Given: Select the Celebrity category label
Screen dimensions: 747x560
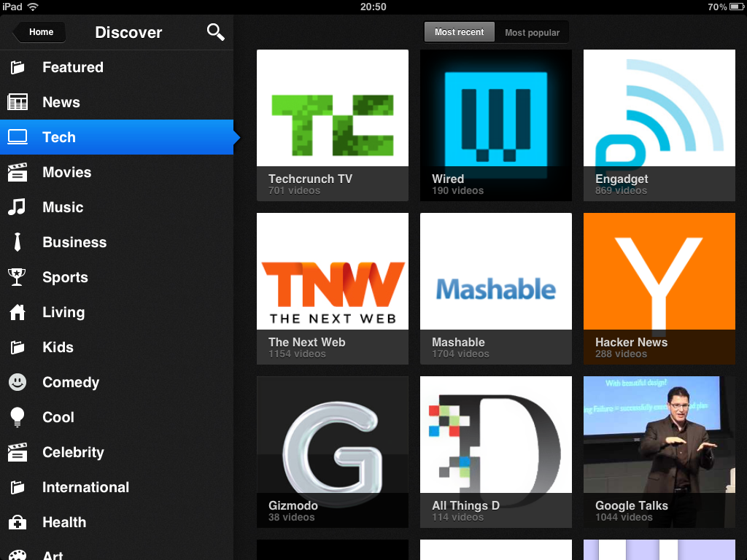Looking at the screenshot, I should pyautogui.click(x=73, y=452).
